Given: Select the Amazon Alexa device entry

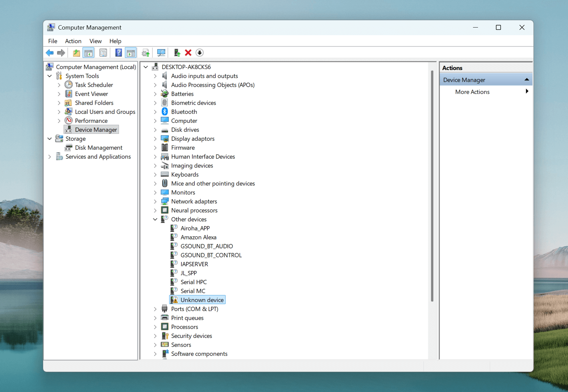Looking at the screenshot, I should pyautogui.click(x=198, y=237).
